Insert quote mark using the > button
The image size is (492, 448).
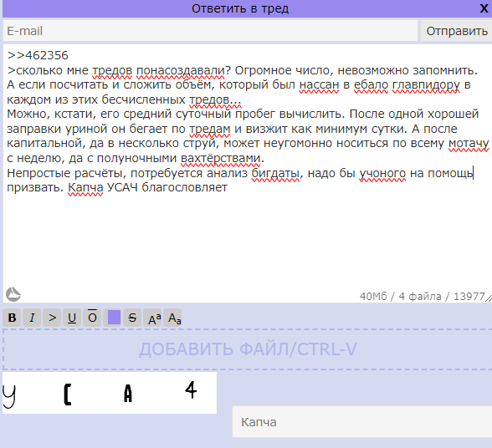[x=52, y=318]
